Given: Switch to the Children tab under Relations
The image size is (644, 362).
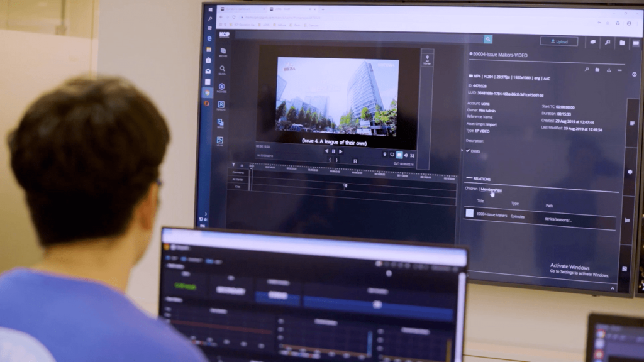Looking at the screenshot, I should (x=472, y=190).
